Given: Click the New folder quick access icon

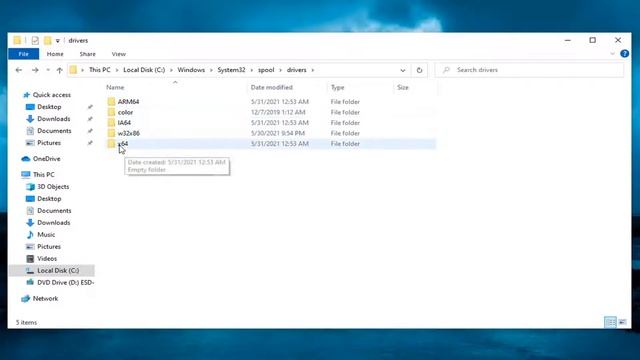Looking at the screenshot, I should 47,40.
